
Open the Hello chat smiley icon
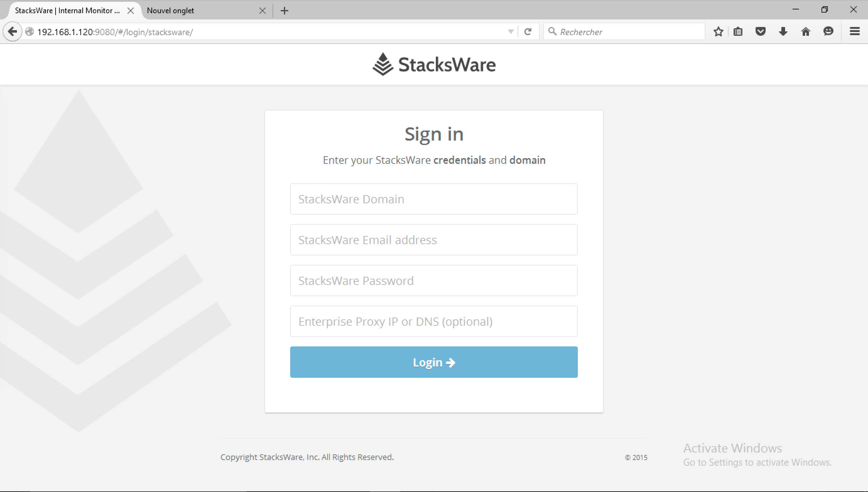click(828, 32)
